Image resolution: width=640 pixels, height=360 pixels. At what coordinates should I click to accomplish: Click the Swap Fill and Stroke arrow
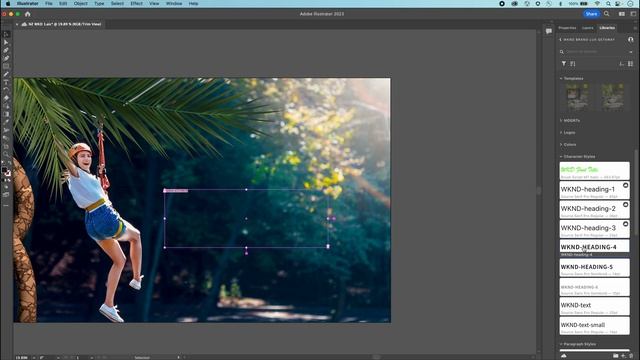coord(9,163)
